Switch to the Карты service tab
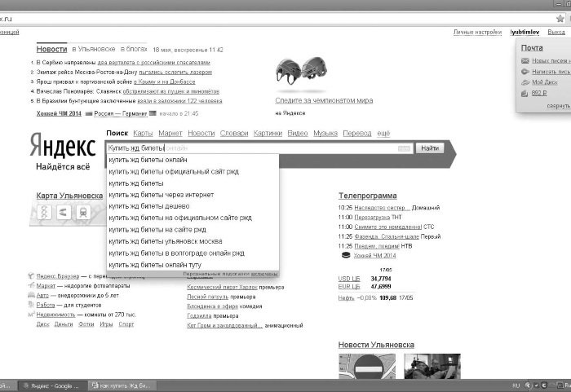571x392 pixels. (x=143, y=133)
